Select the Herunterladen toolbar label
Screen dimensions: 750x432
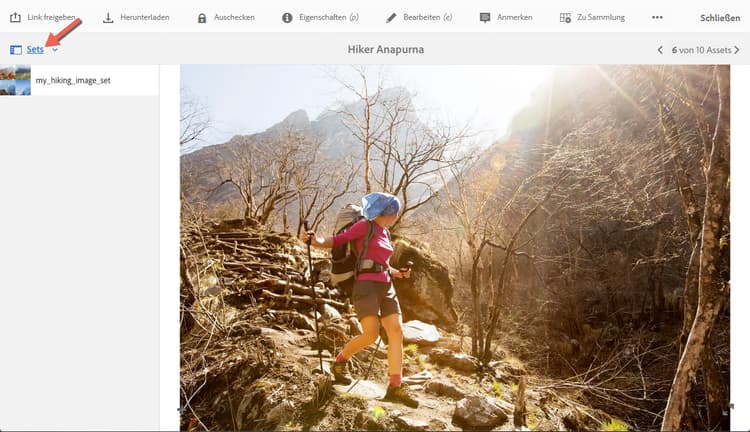coord(144,17)
